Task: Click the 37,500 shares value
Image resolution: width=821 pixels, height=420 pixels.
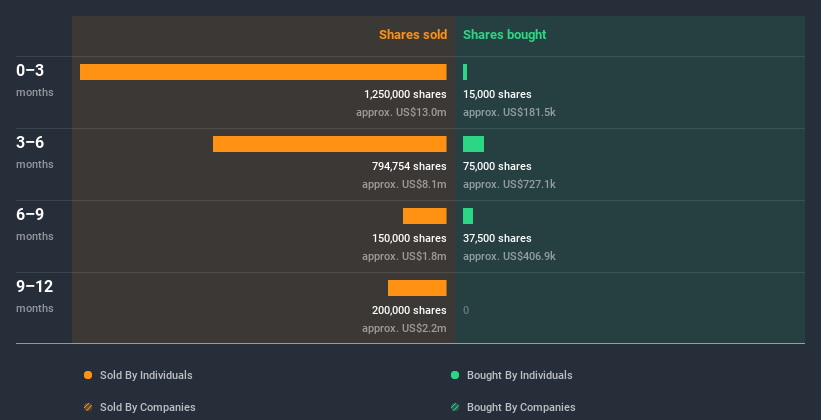Action: (497, 238)
